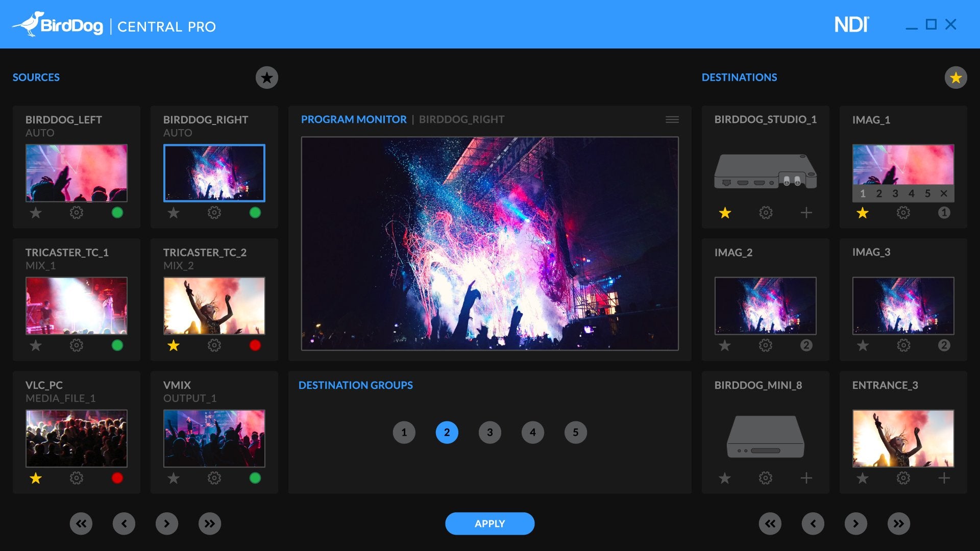This screenshot has width=980, height=551.
Task: Open IMAG_3 settings gear
Action: coord(903,345)
